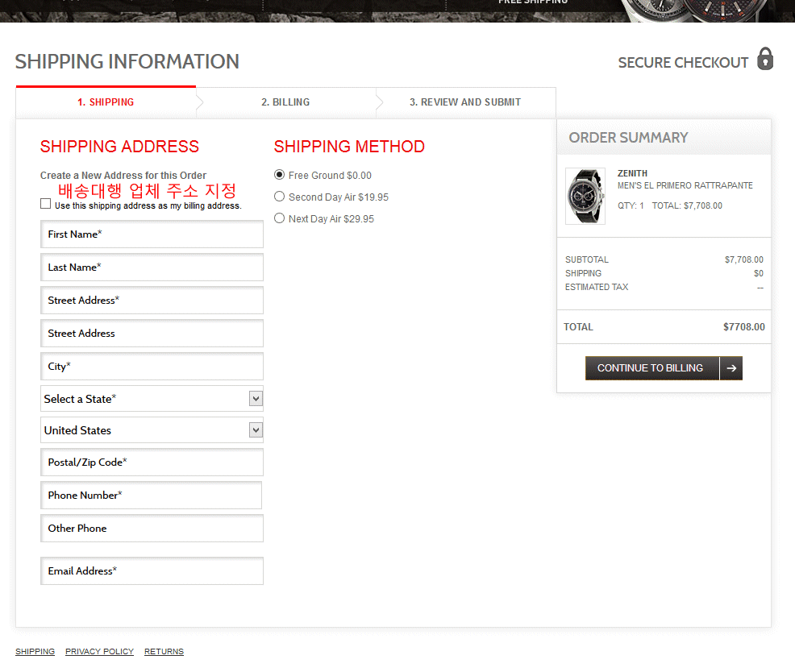795x672 pixels.
Task: Expand the United States country dropdown
Action: click(152, 430)
